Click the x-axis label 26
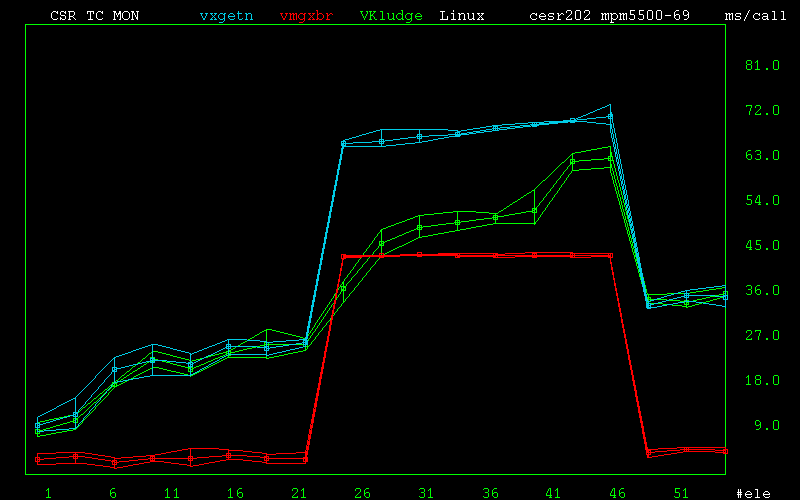The height and width of the screenshot is (500, 800). coord(363,493)
